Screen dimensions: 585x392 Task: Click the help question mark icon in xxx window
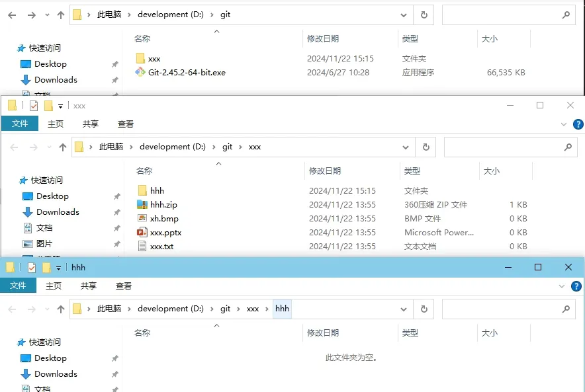click(x=578, y=124)
